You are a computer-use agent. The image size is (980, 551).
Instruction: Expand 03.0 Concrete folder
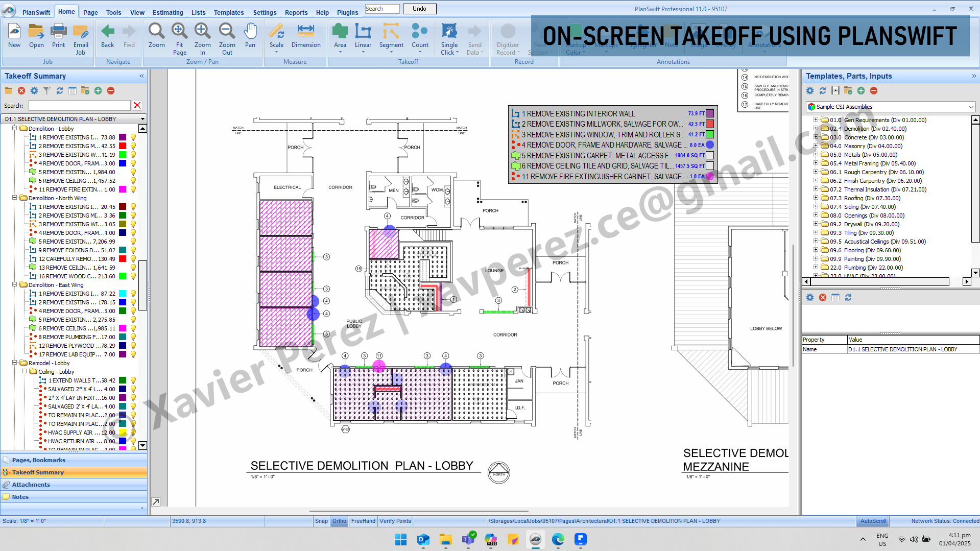point(816,137)
